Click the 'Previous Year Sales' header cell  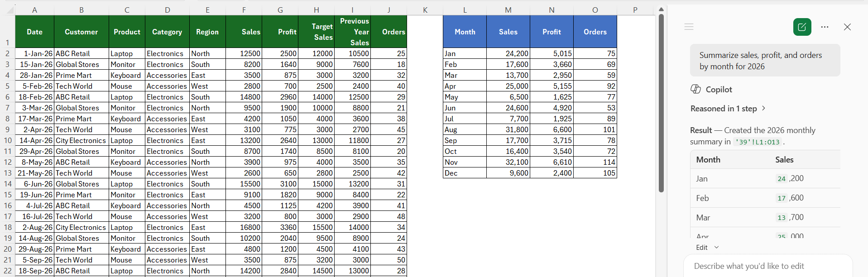[x=352, y=32]
